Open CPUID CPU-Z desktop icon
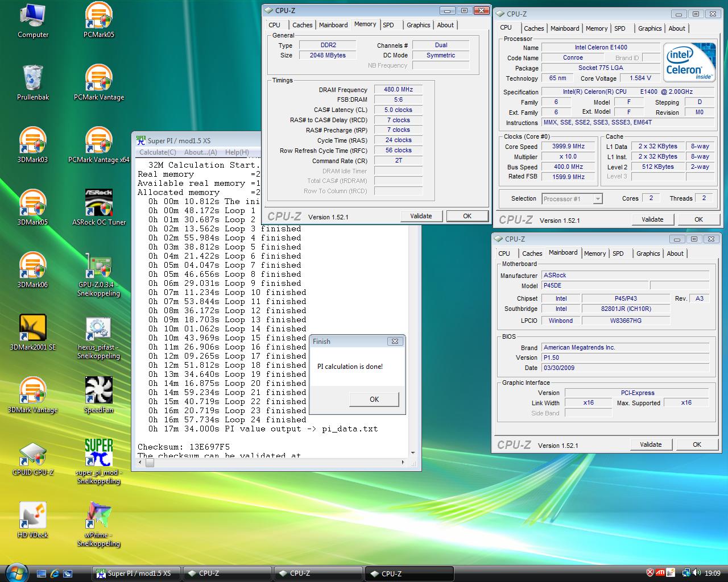This screenshot has height=582, width=728. coord(32,458)
